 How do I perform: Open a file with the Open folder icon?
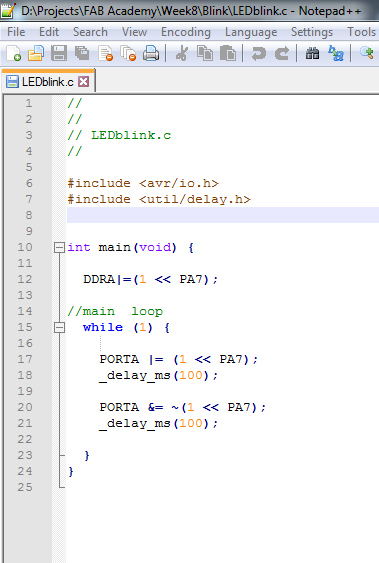pos(36,53)
